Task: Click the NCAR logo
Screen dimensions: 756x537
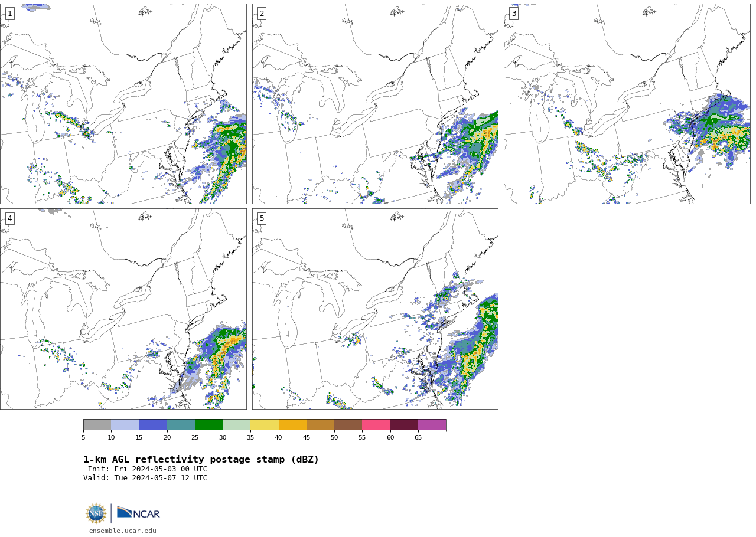Action: point(138,513)
